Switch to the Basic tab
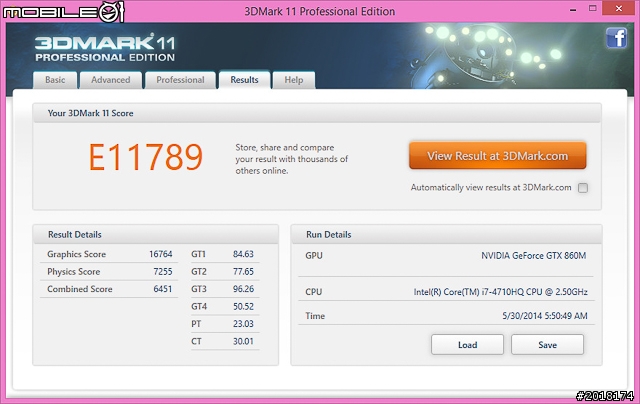Viewport: 640px width, 404px height. coord(55,80)
